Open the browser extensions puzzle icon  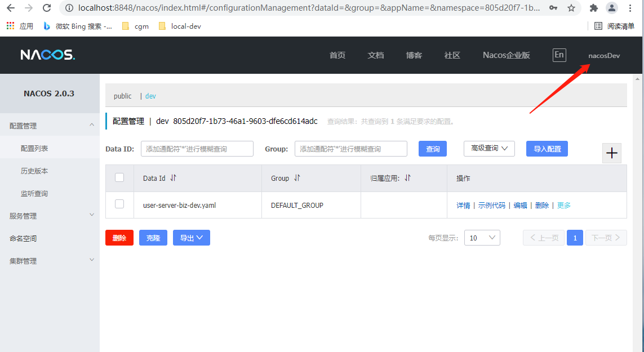coord(593,8)
